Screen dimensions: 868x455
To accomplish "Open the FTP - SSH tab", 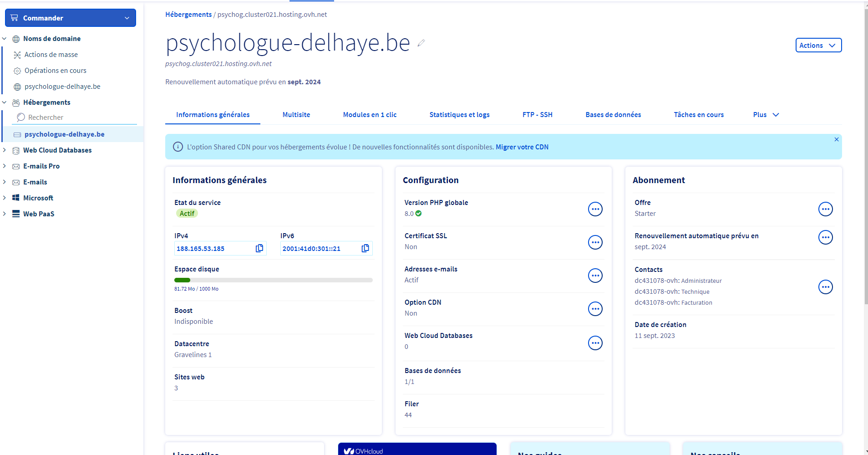I will tap(537, 115).
